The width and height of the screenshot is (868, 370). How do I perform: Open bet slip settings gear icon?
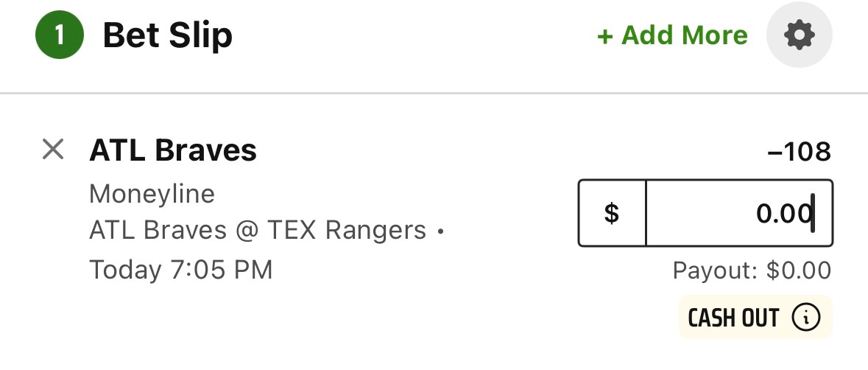[799, 35]
